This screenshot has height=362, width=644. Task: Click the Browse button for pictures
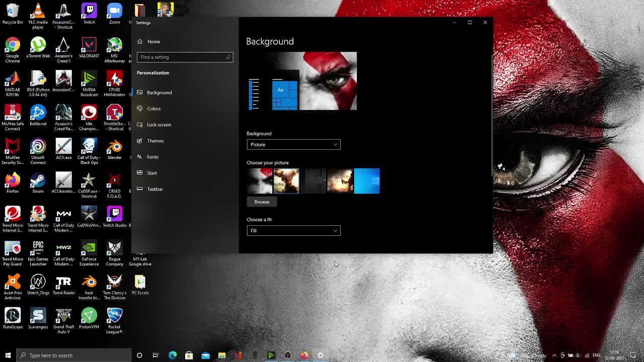pyautogui.click(x=262, y=202)
